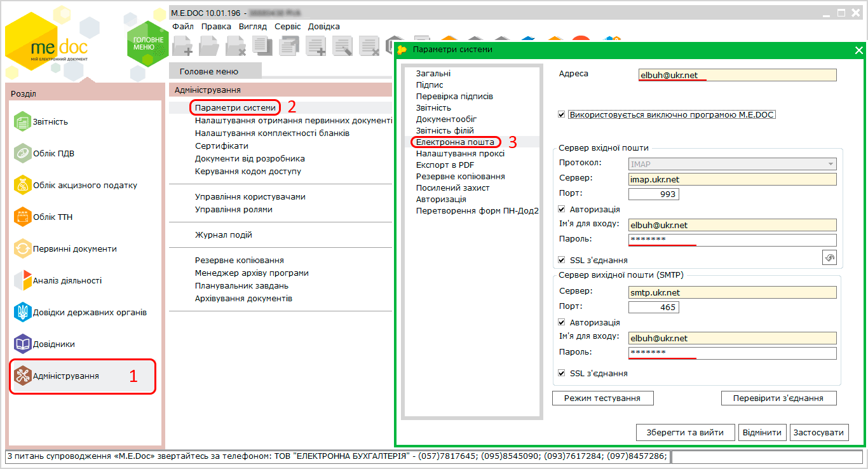
Task: Click the green Головне меню hexagon icon
Action: click(x=148, y=43)
